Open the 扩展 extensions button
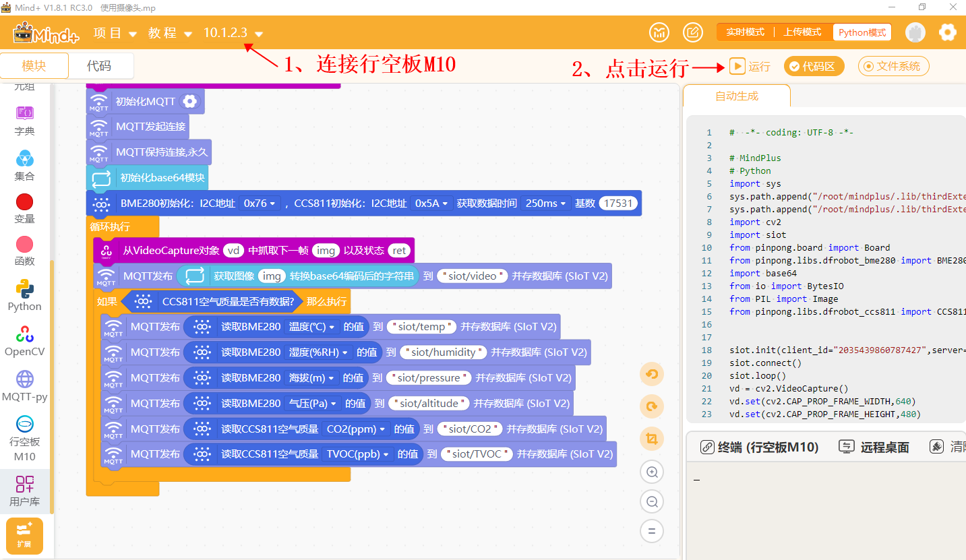Image resolution: width=966 pixels, height=560 pixels. pyautogui.click(x=24, y=536)
